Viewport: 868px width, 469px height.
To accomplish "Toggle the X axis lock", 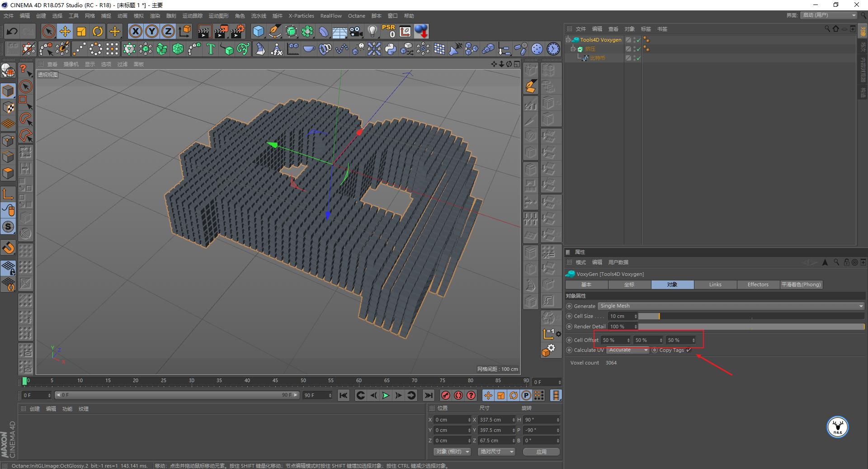I will coord(135,31).
